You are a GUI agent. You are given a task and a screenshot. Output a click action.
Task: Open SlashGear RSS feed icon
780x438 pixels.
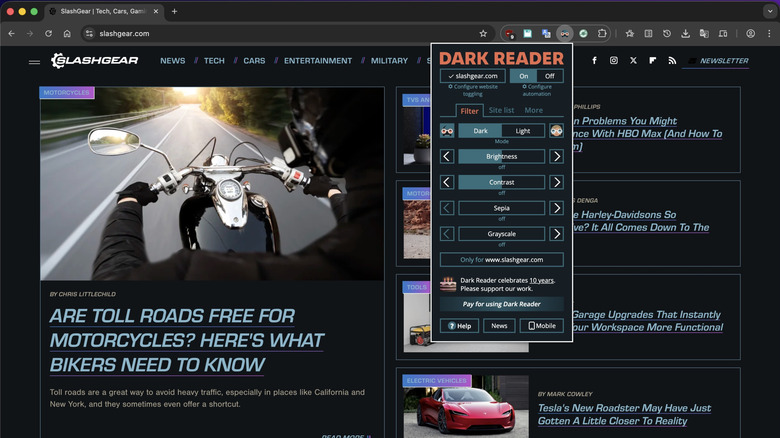(672, 61)
